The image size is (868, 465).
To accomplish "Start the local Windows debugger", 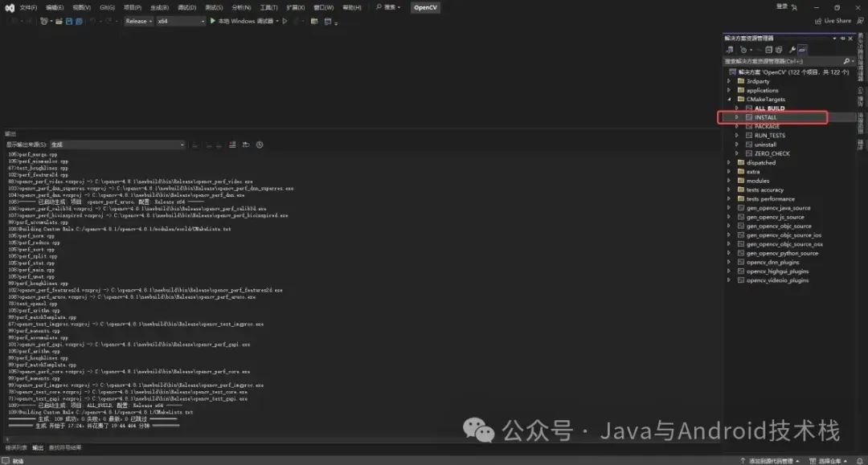I will tap(244, 21).
